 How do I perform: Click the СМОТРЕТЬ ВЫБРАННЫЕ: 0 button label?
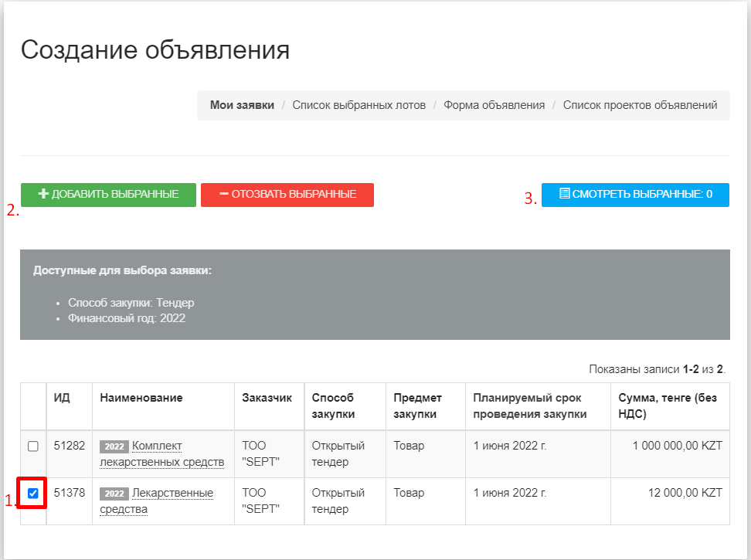[642, 195]
